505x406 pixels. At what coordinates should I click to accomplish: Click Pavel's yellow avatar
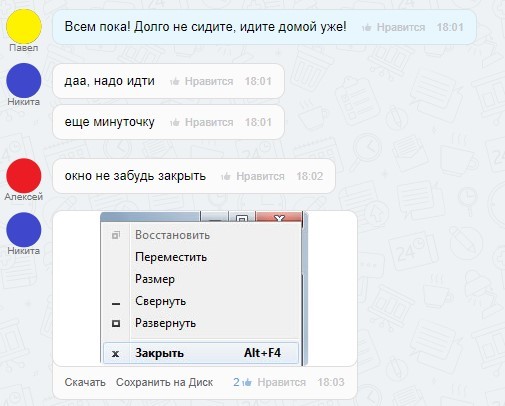tap(24, 26)
